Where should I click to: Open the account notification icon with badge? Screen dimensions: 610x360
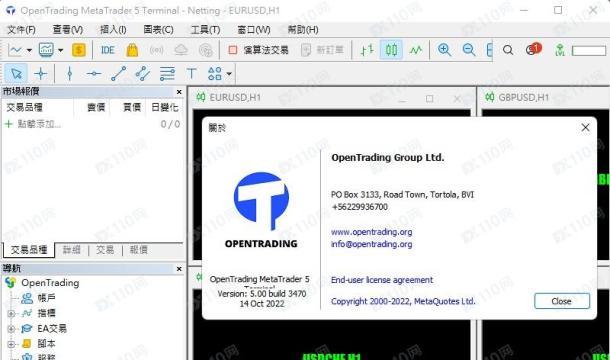coord(533,49)
